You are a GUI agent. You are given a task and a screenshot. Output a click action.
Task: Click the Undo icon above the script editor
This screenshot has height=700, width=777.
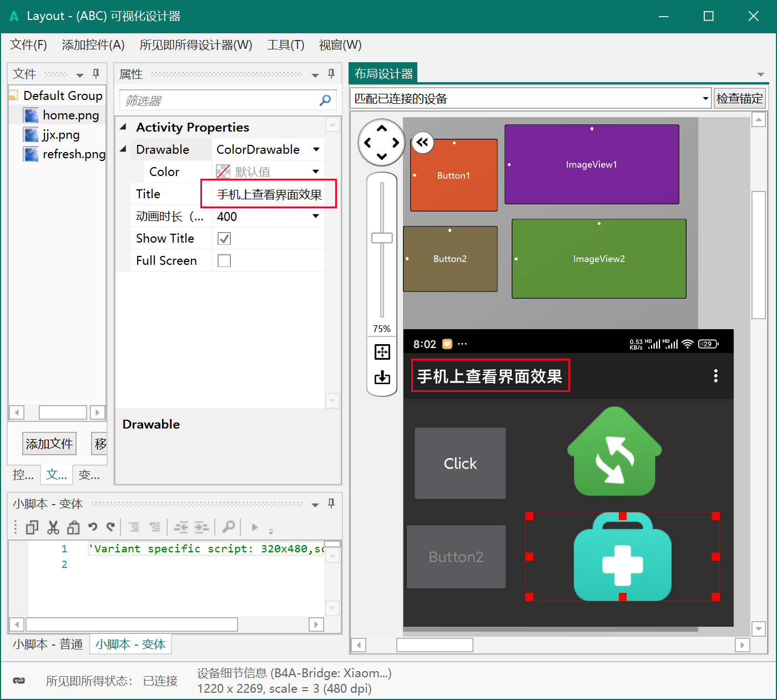tap(92, 527)
